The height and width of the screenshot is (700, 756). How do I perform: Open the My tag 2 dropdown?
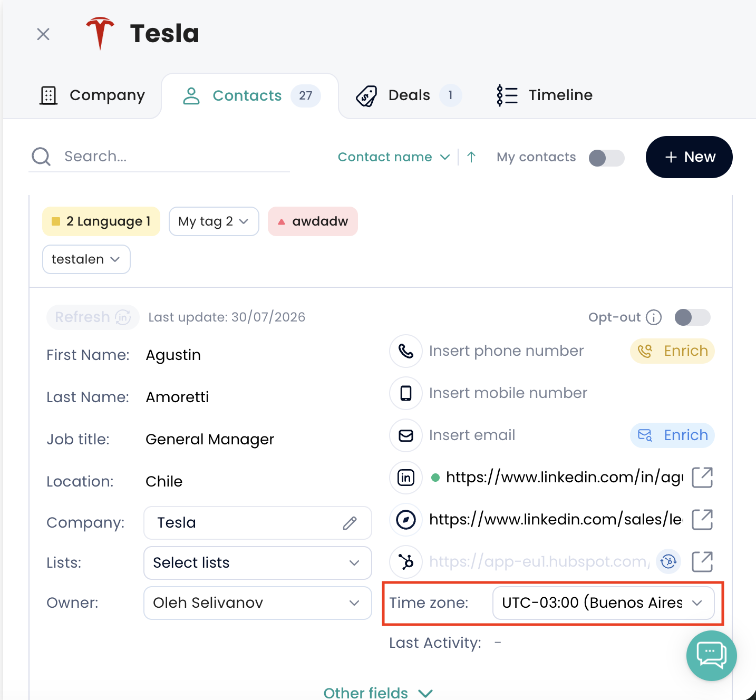pos(214,221)
